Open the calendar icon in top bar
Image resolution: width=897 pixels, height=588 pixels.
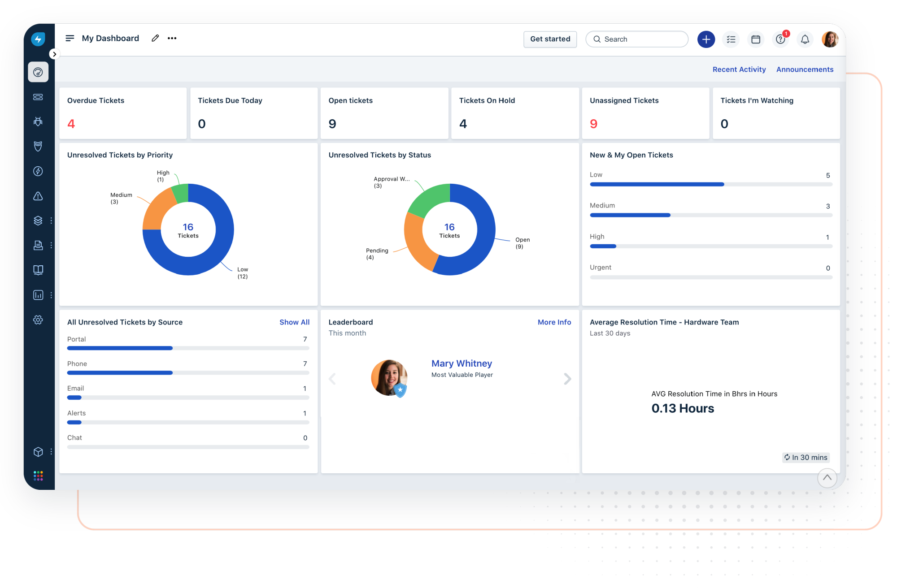[756, 39]
